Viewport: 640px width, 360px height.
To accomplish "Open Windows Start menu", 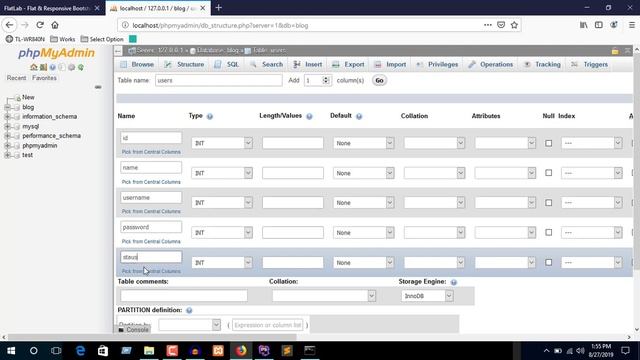I will point(11,351).
